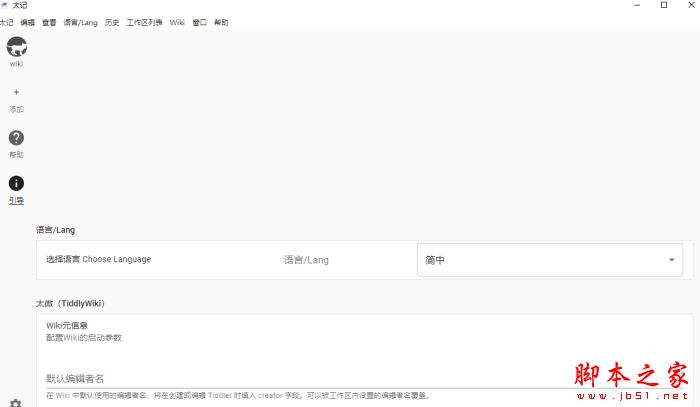700x407 pixels.
Task: Open the 窗口 menu
Action: tap(199, 22)
